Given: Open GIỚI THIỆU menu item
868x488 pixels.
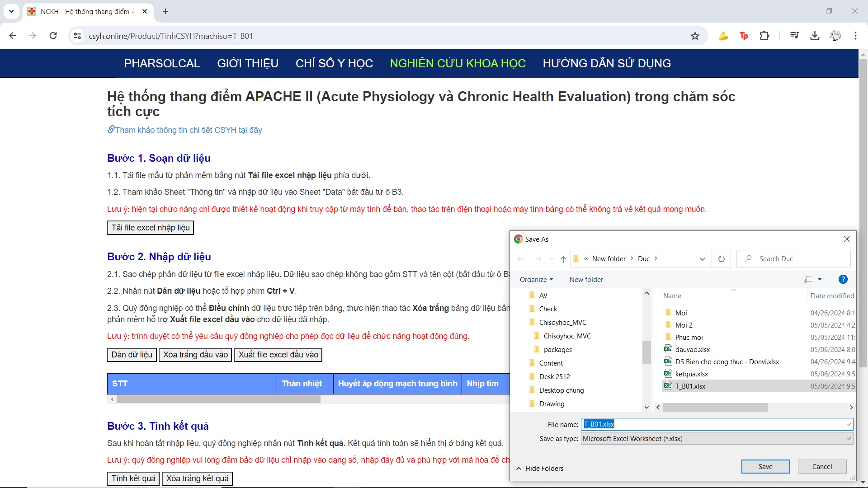Looking at the screenshot, I should pyautogui.click(x=248, y=63).
